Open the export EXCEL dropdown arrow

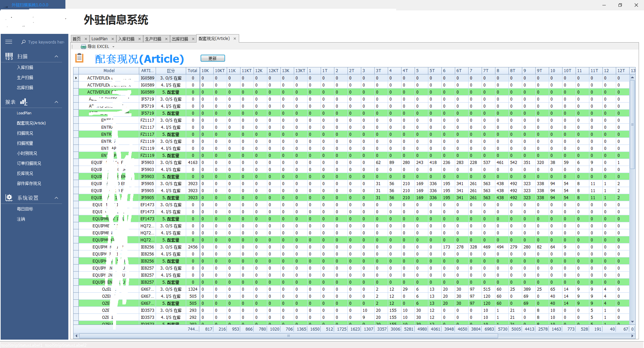(113, 47)
